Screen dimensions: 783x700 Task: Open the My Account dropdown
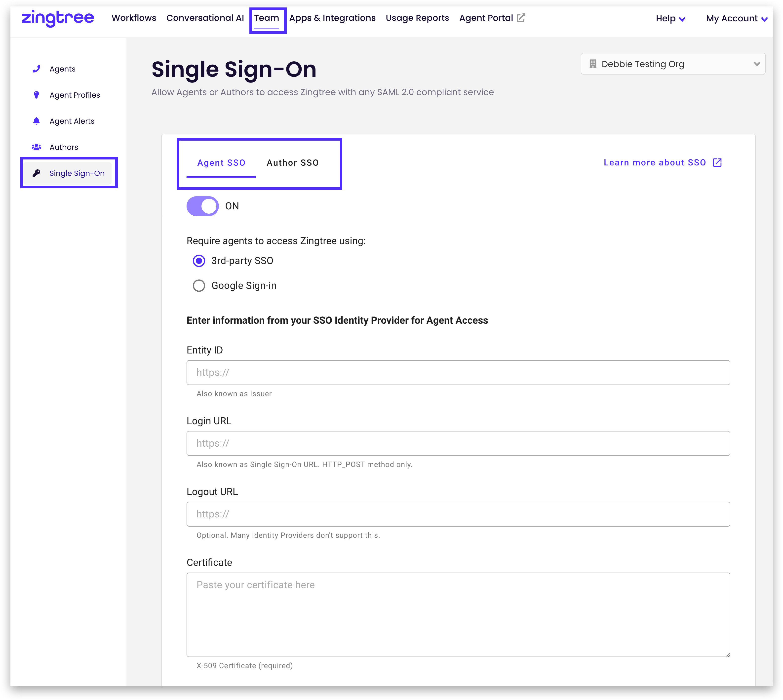pos(736,18)
